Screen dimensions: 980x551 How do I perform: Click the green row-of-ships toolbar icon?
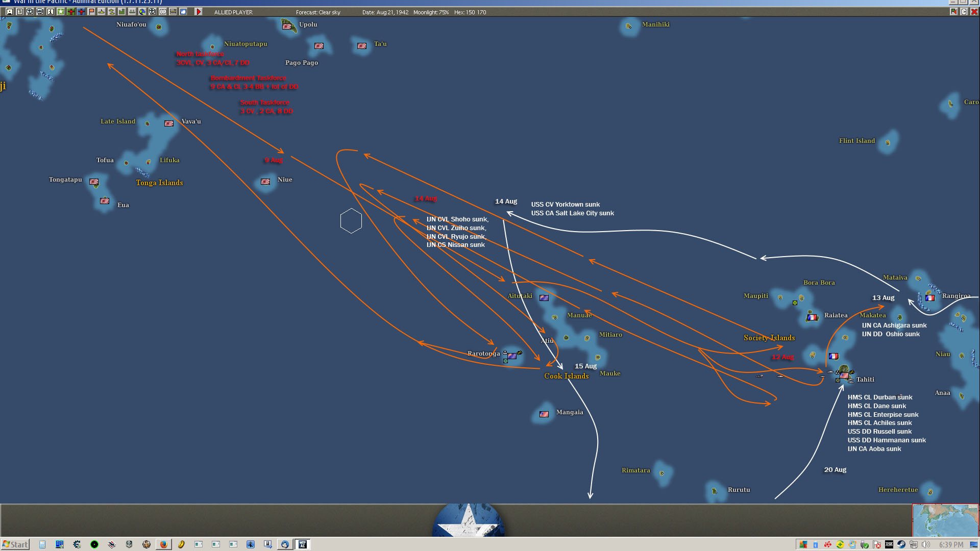pyautogui.click(x=132, y=12)
